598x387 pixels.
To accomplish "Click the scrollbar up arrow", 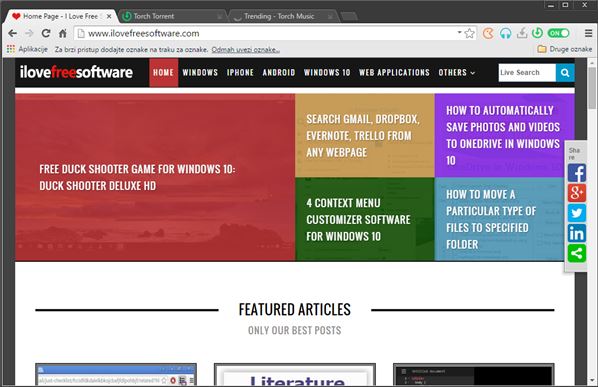I will pos(592,63).
